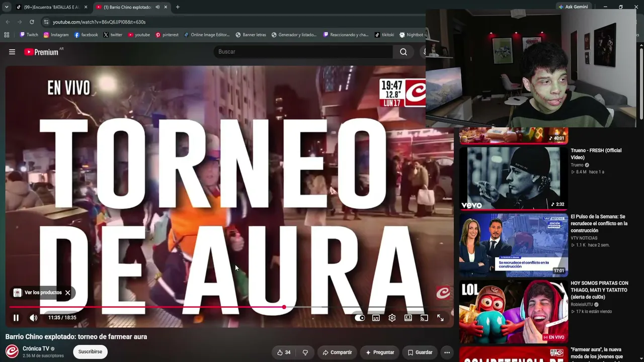Switch to the TikTok 'BATALLAS' tab
Screen dimensions: 644x362
pos(52,7)
